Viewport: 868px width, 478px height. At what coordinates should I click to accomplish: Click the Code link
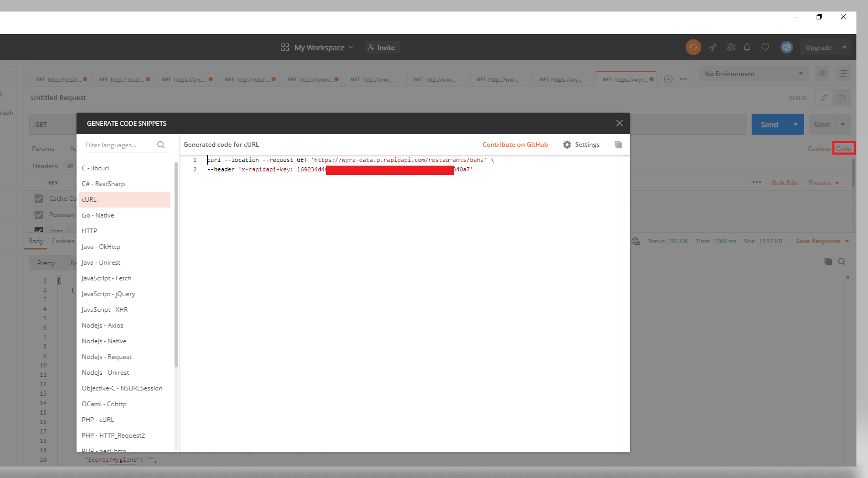click(843, 149)
